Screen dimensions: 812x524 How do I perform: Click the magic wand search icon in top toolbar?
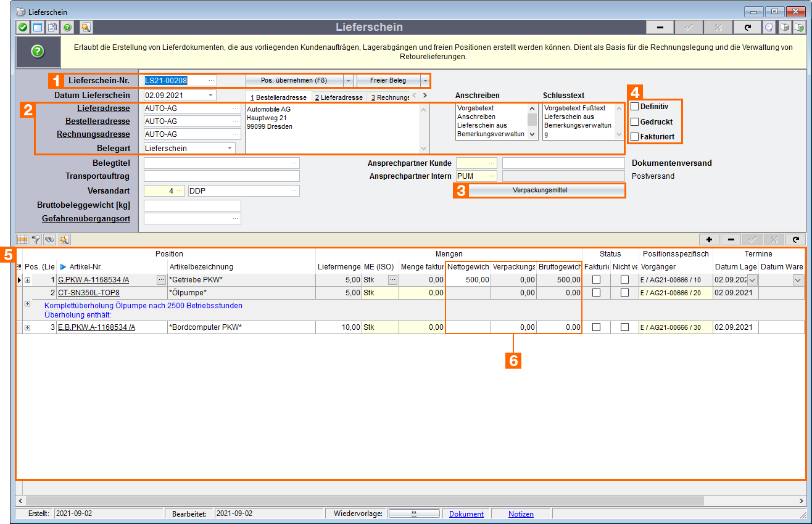click(x=86, y=27)
